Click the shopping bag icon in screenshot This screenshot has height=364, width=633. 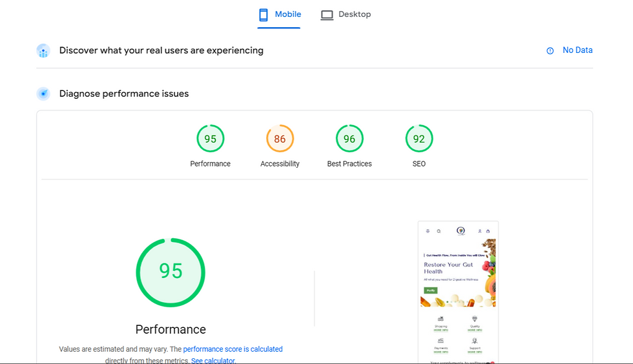[x=488, y=231]
